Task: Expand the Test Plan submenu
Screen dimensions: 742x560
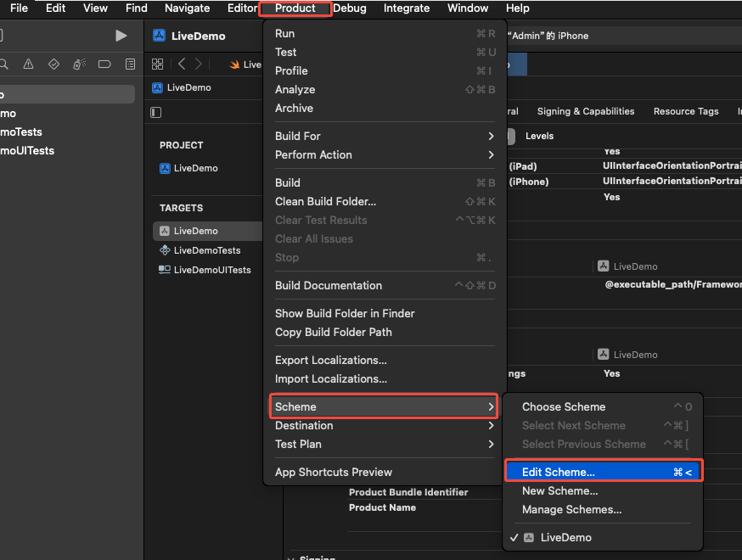Action: [385, 444]
